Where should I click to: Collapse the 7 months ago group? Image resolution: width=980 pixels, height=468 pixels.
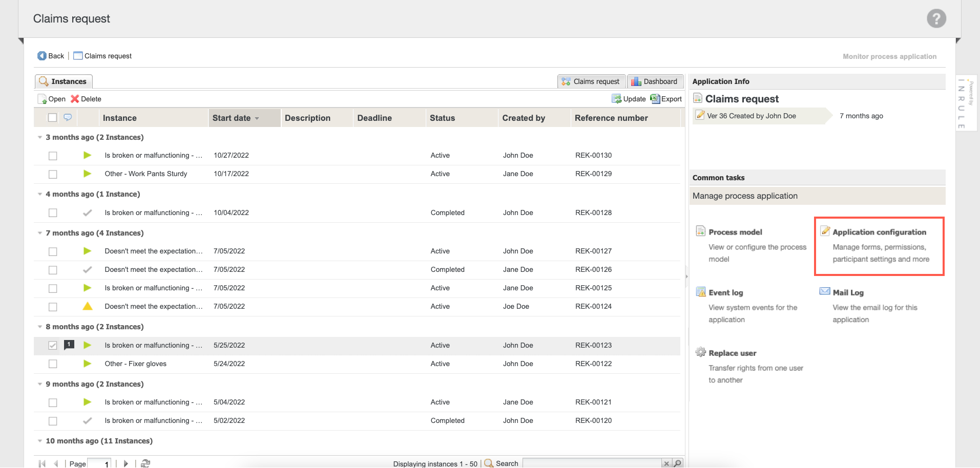[40, 232]
